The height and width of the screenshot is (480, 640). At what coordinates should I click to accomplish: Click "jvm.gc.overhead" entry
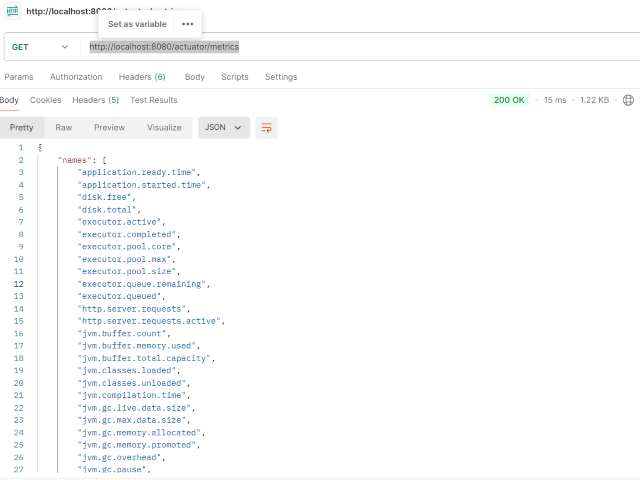click(x=119, y=457)
